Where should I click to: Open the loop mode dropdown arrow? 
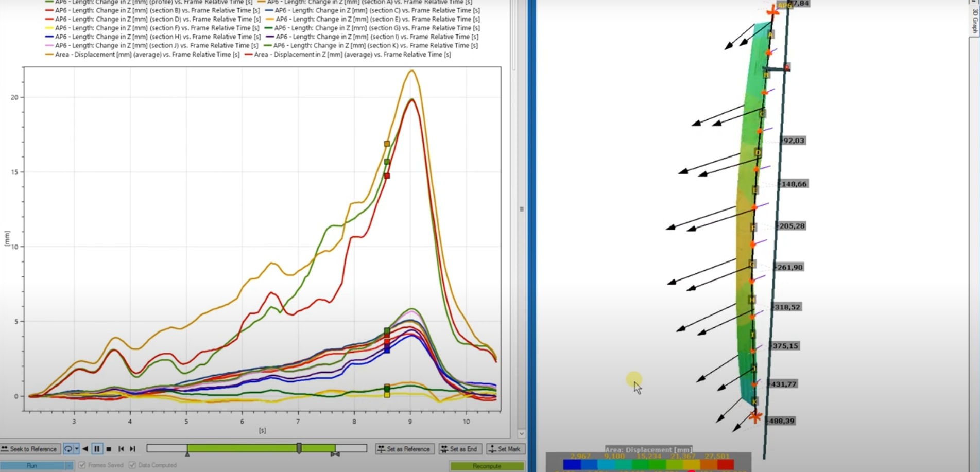(77, 449)
